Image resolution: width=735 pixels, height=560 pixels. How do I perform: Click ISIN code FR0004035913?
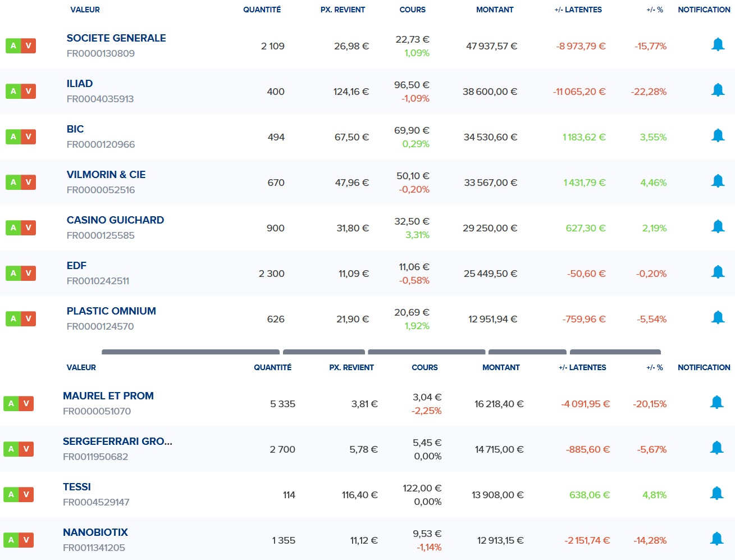[100, 99]
